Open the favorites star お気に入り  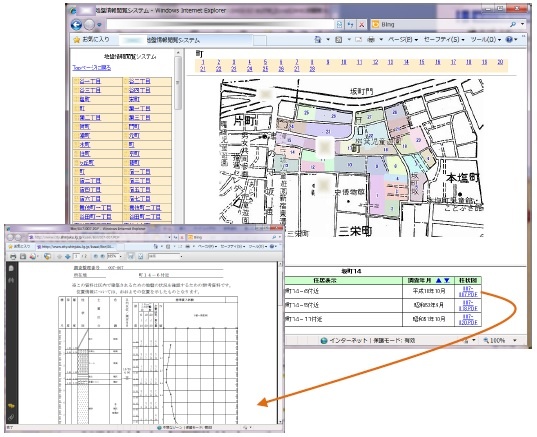[x=91, y=40]
